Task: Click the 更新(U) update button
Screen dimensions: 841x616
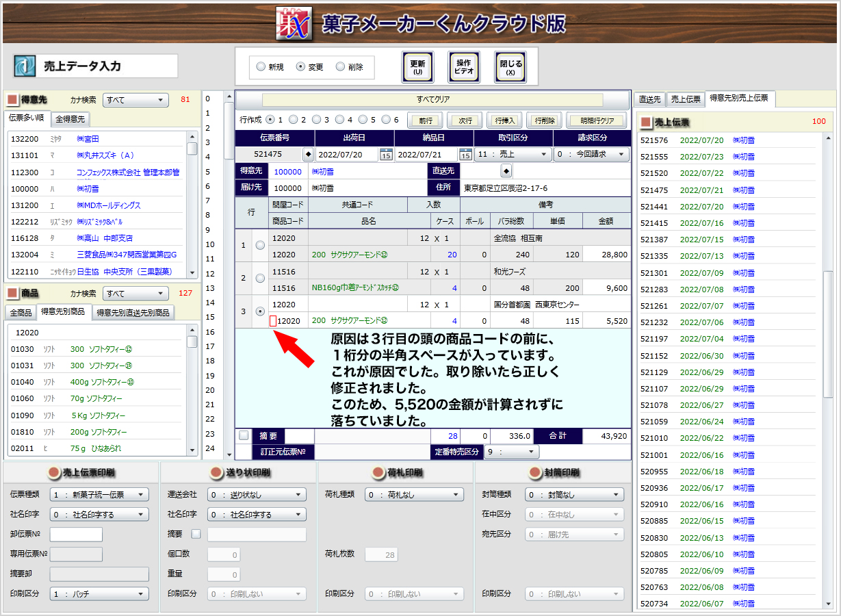Action: (x=417, y=67)
